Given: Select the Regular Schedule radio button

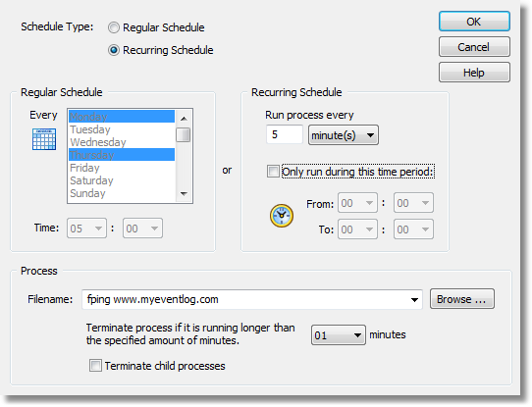Looking at the screenshot, I should 114,27.
